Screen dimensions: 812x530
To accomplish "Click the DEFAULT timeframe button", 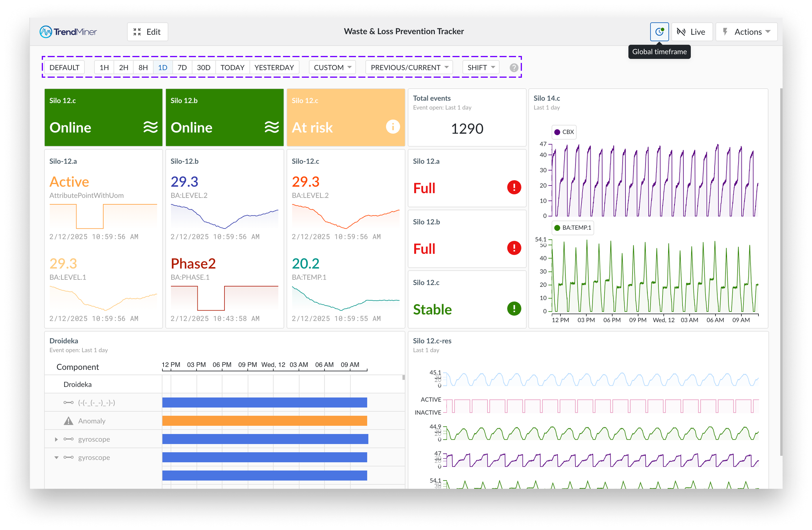I will pyautogui.click(x=64, y=68).
